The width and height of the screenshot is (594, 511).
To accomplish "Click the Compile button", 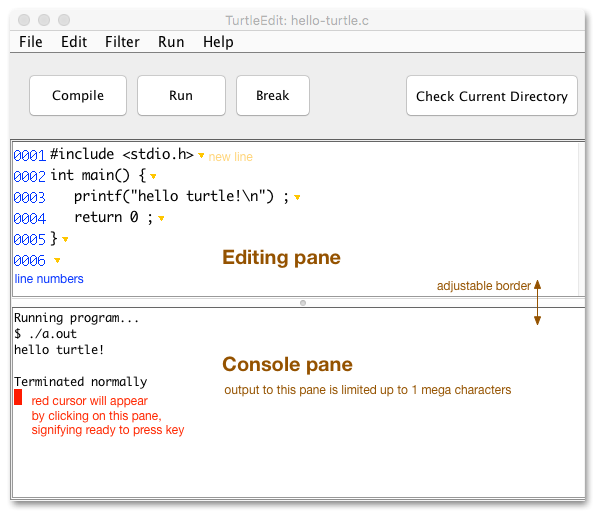I will click(x=78, y=95).
